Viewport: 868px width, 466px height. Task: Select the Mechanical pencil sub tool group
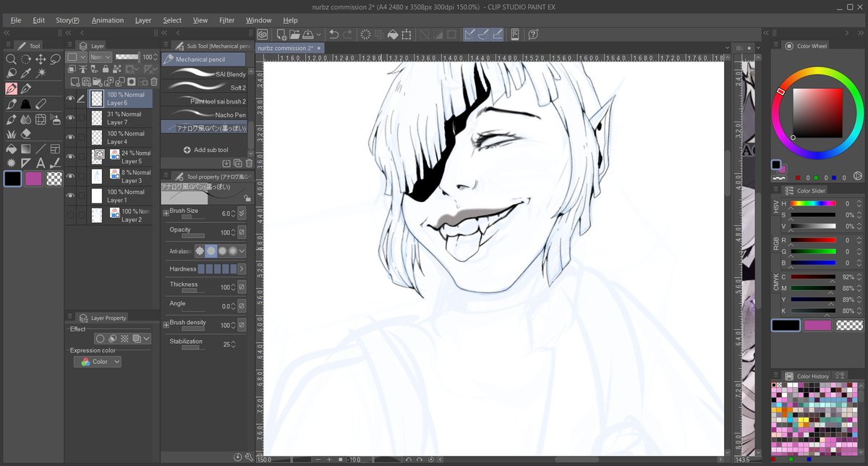point(203,59)
